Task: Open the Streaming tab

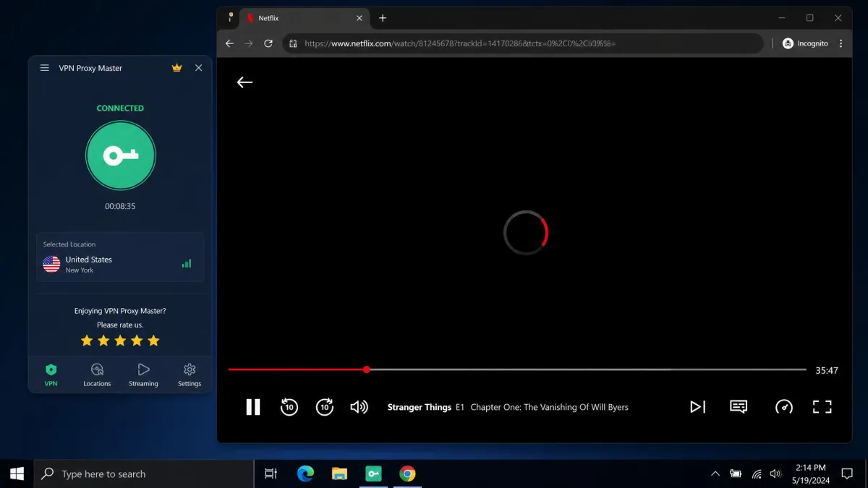Action: click(x=143, y=374)
